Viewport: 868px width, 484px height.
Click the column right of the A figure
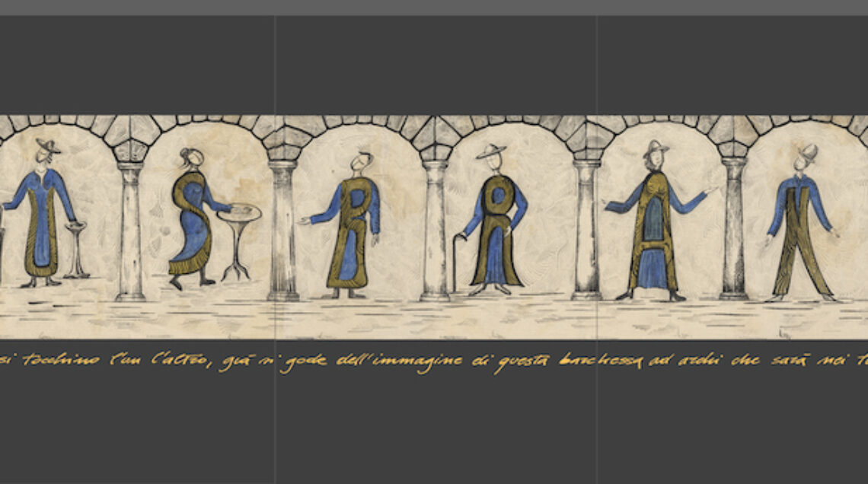click(733, 228)
